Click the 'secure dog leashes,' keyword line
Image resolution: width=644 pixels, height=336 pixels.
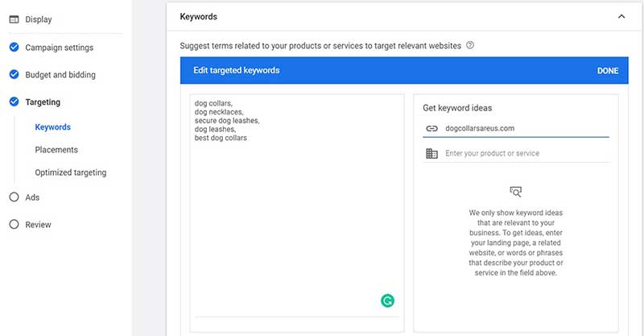click(227, 121)
